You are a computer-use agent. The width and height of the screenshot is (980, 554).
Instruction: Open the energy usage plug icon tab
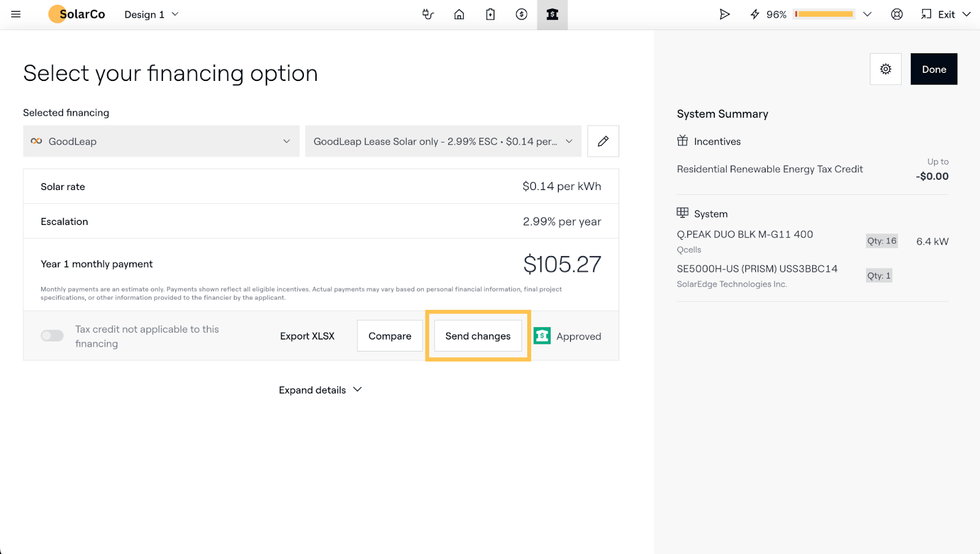428,14
